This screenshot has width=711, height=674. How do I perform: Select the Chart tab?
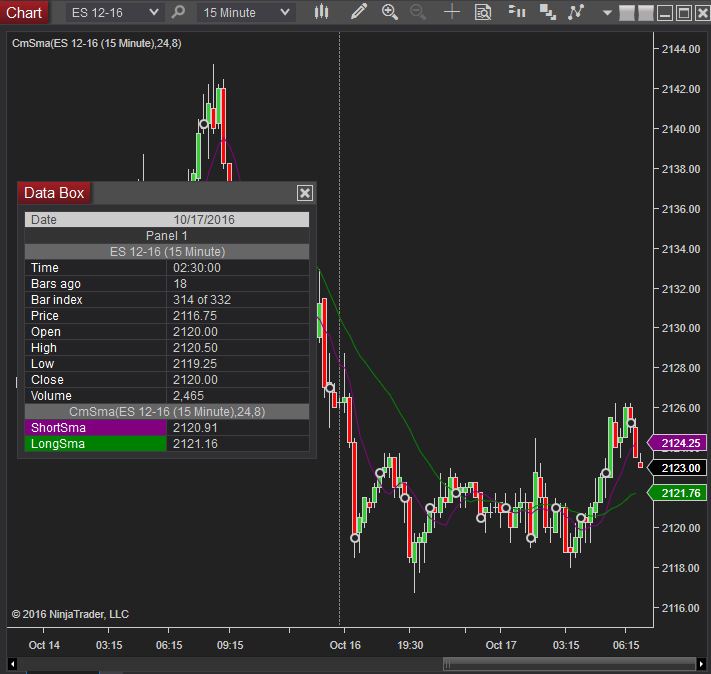pos(24,12)
